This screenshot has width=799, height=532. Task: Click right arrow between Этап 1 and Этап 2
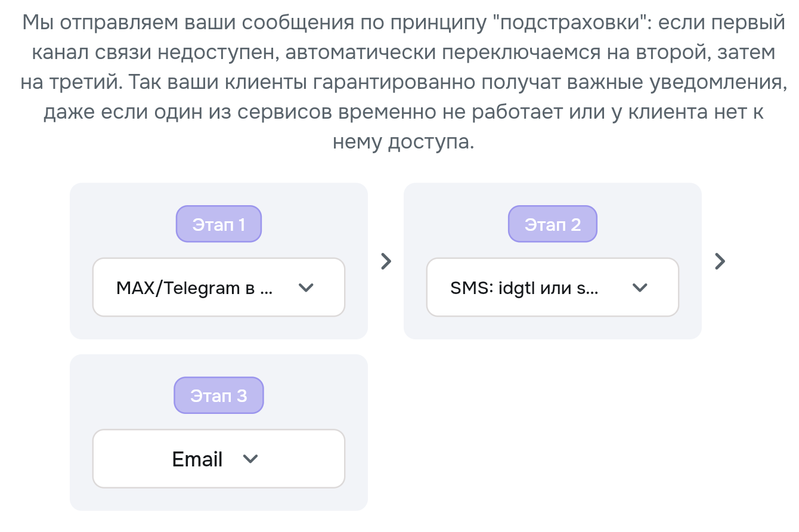pyautogui.click(x=386, y=261)
